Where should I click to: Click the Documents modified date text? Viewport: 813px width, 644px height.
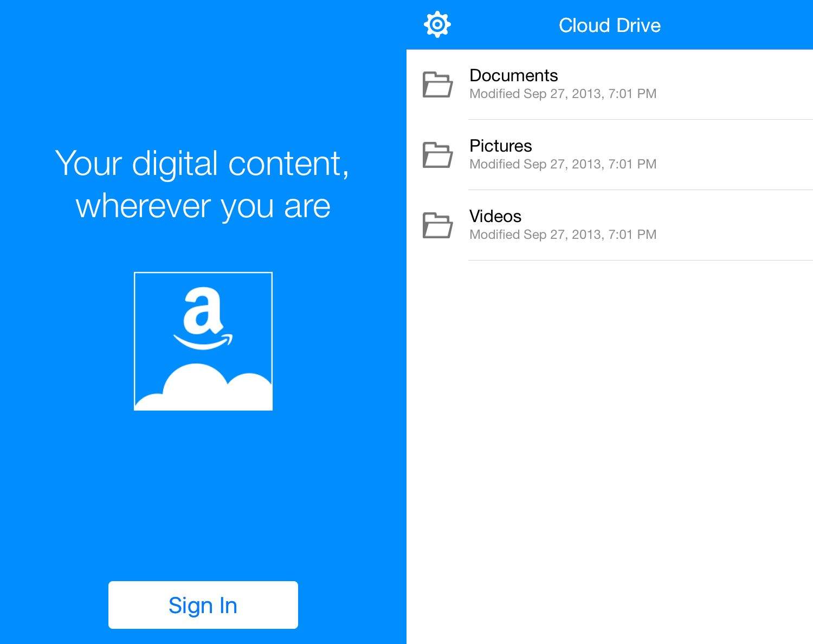pos(563,94)
